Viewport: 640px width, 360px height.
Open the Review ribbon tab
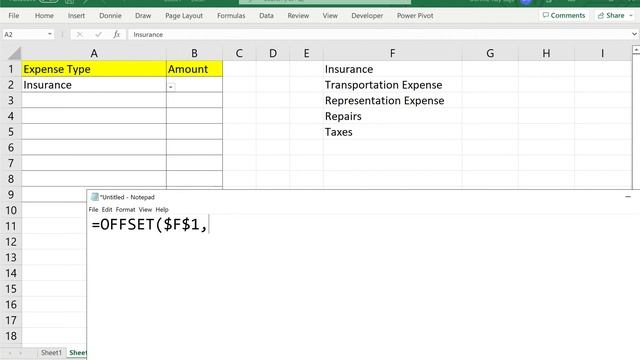pyautogui.click(x=298, y=16)
